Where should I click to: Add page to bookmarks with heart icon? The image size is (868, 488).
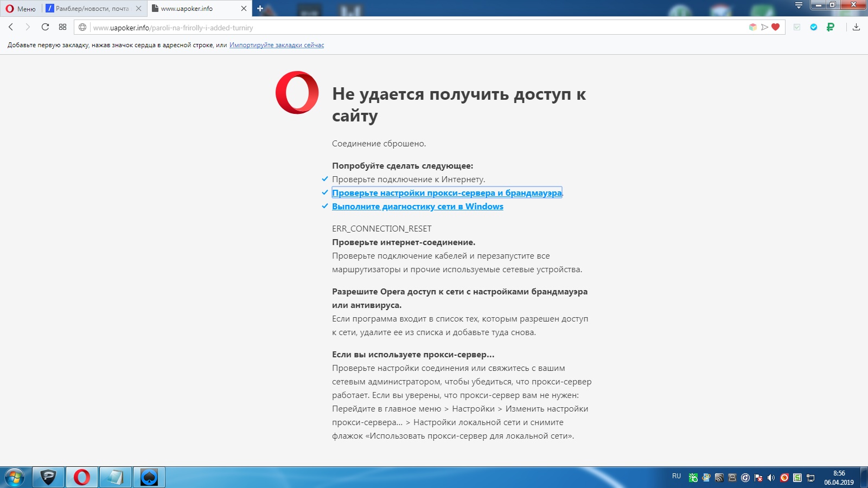click(776, 27)
